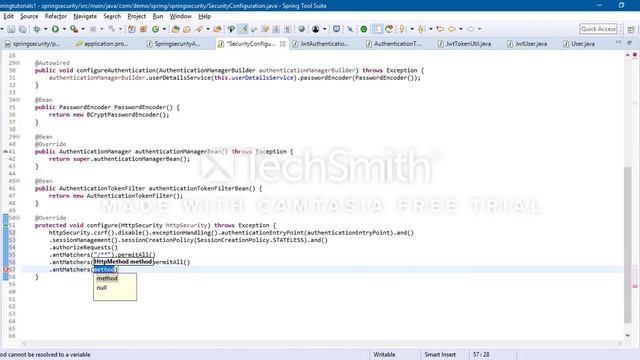Click the globe web browser icon

tap(301, 29)
